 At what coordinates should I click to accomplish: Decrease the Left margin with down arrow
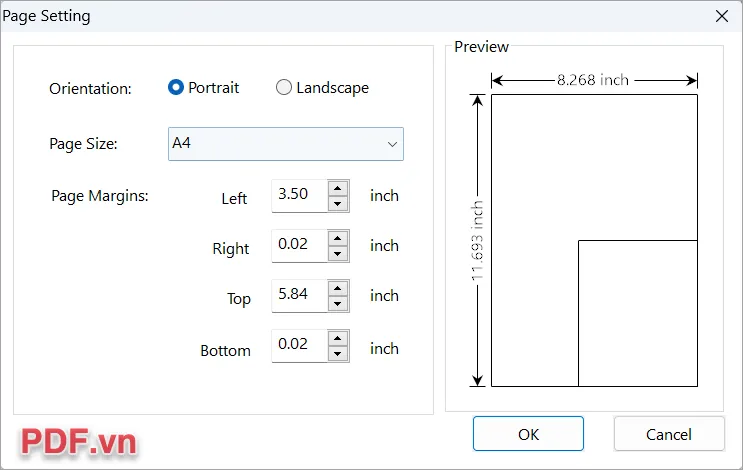[338, 204]
